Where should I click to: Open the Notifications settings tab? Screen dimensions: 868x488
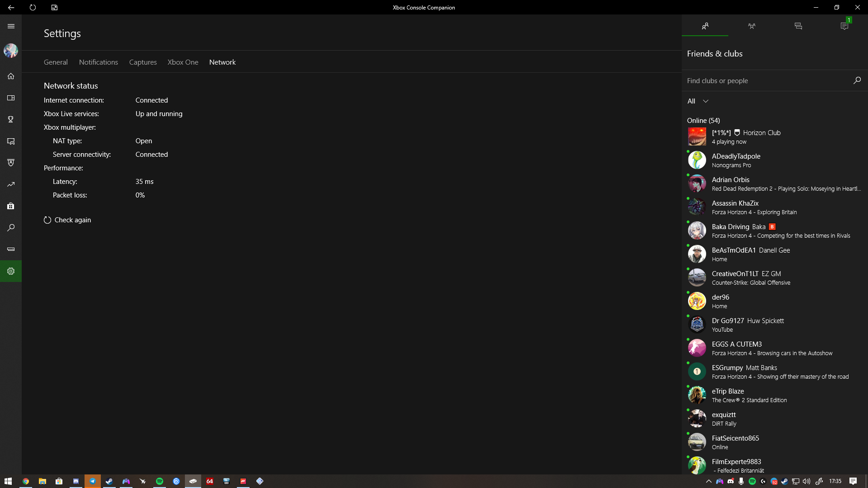[x=99, y=62]
